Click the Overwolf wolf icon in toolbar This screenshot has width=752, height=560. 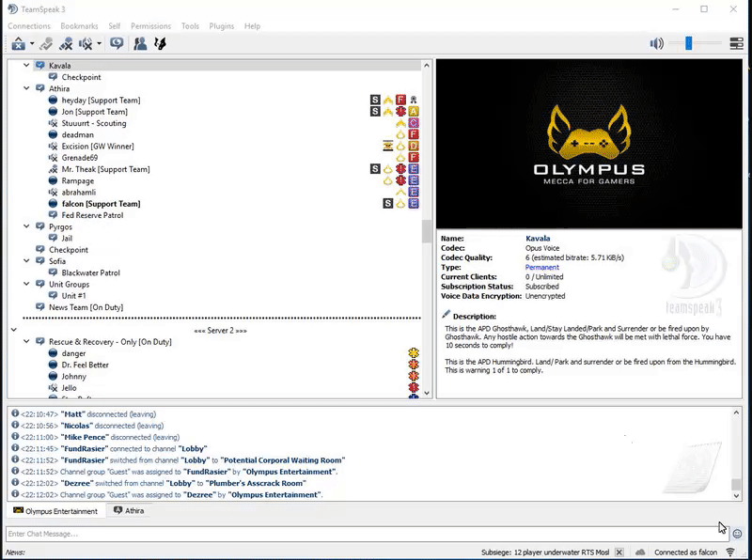(x=160, y=43)
